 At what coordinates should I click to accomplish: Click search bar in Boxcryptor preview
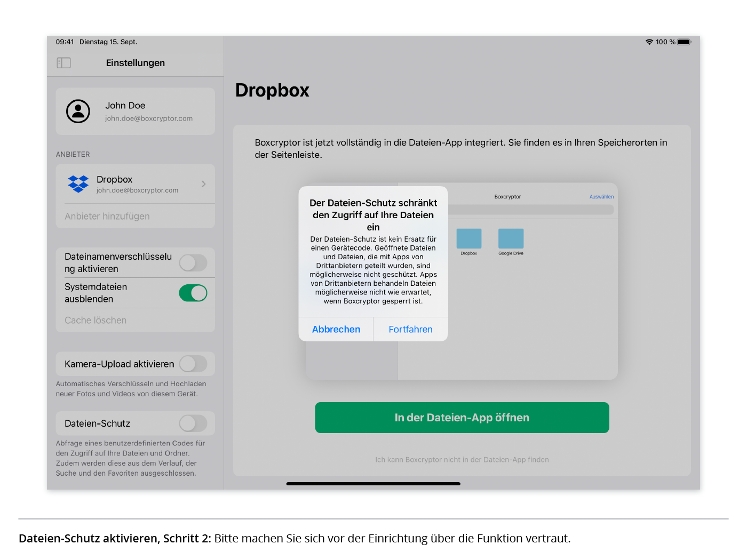pos(531,210)
